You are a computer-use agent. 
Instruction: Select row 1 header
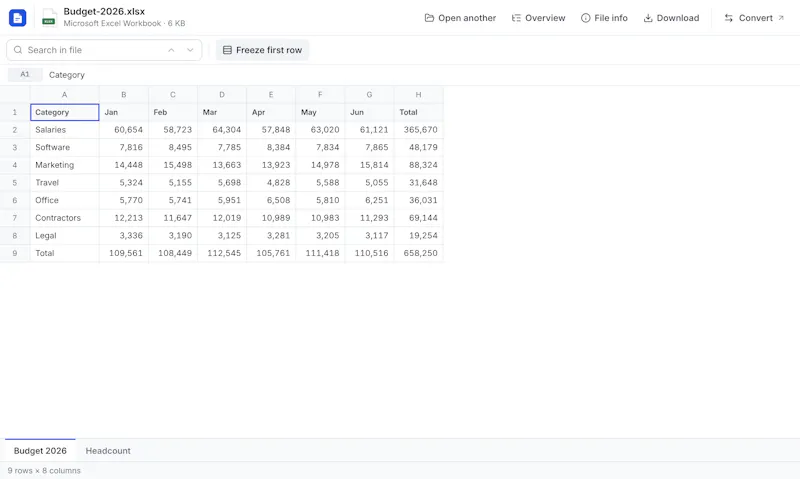coord(15,112)
